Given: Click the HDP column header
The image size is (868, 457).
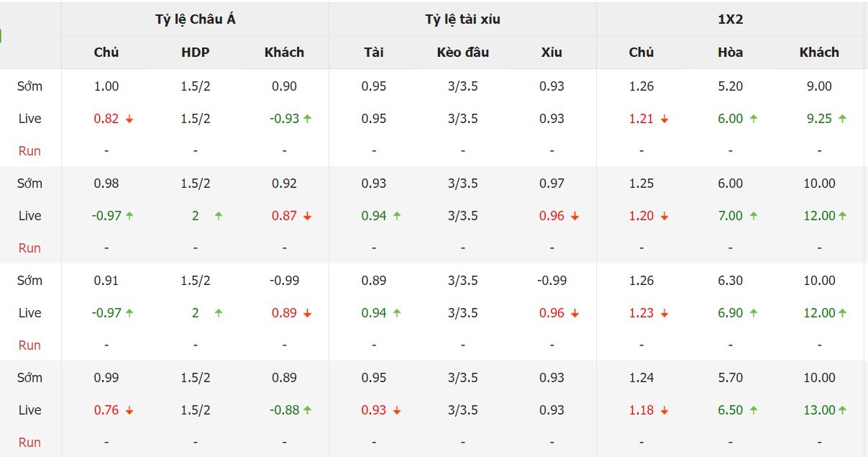Looking at the screenshot, I should [x=196, y=53].
